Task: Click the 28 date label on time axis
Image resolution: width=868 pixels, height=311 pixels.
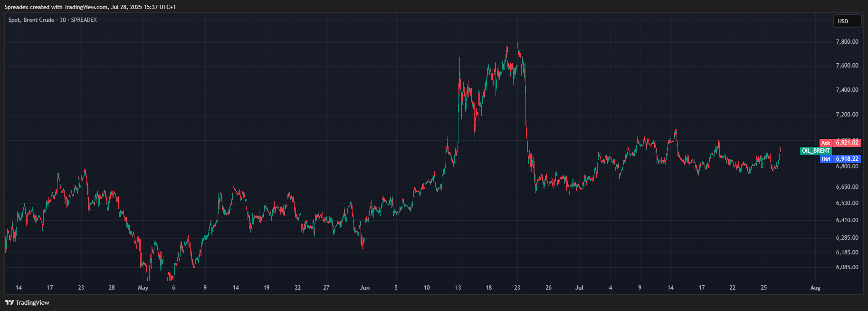Action: click(112, 288)
